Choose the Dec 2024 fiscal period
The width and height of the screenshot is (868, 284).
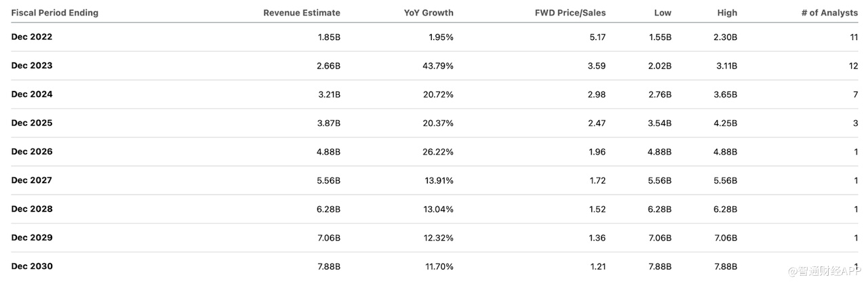coord(32,94)
